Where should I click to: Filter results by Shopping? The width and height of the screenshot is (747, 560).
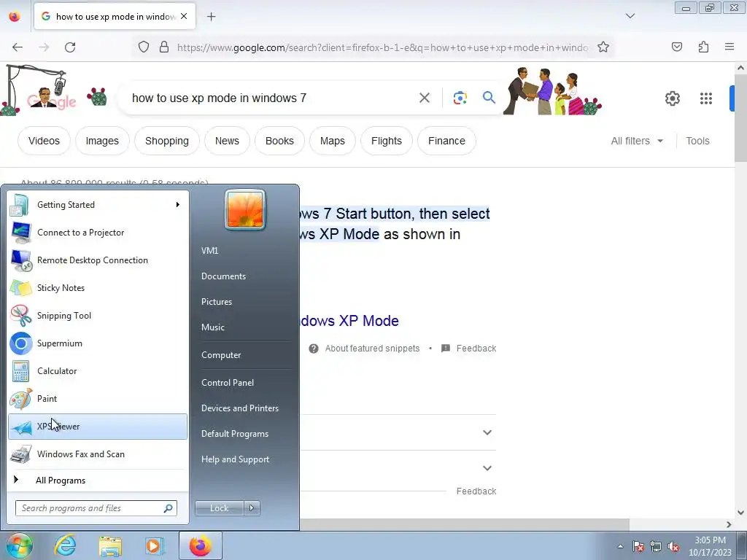[x=167, y=141]
